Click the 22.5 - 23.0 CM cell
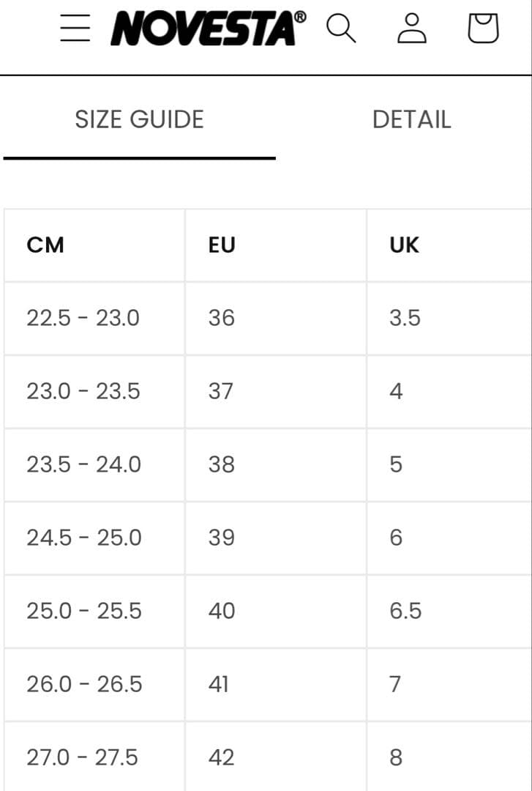Screen dimensions: 532x791 pyautogui.click(x=83, y=318)
